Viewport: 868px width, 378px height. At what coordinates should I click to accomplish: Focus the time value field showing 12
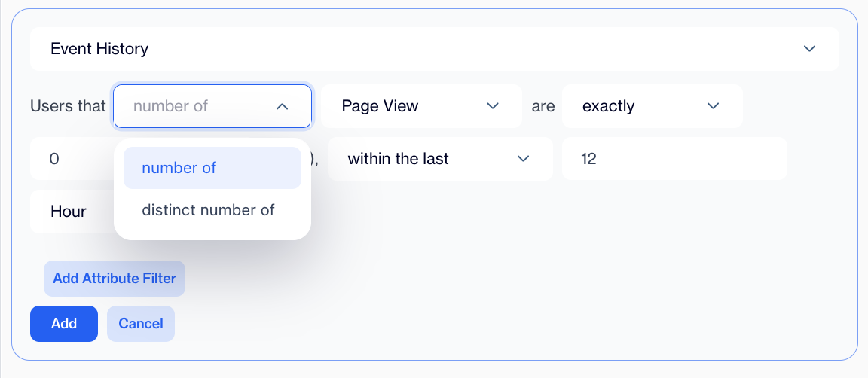coord(674,159)
